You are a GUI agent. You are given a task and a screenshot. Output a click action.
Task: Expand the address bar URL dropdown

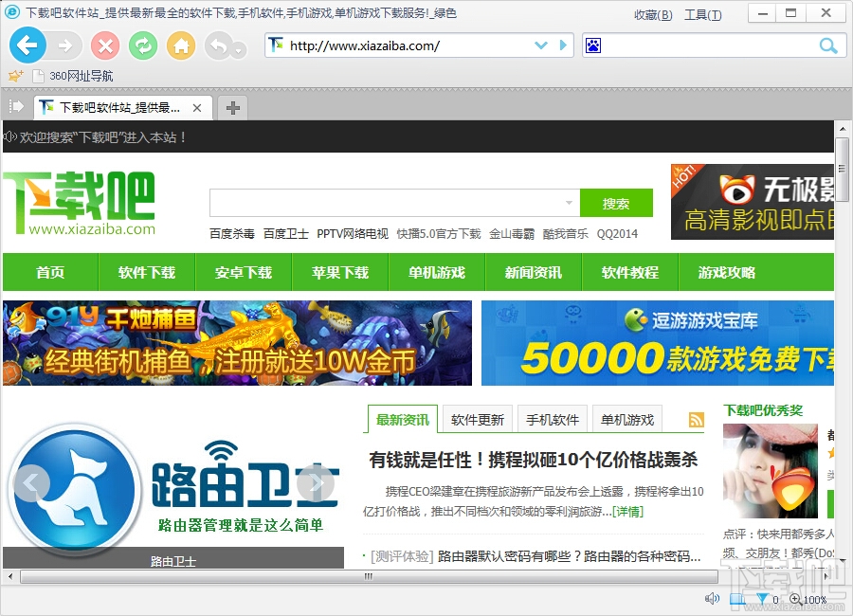(541, 45)
